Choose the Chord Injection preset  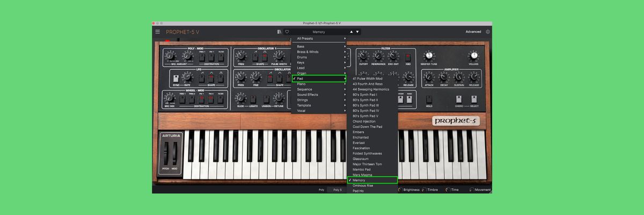pos(372,121)
